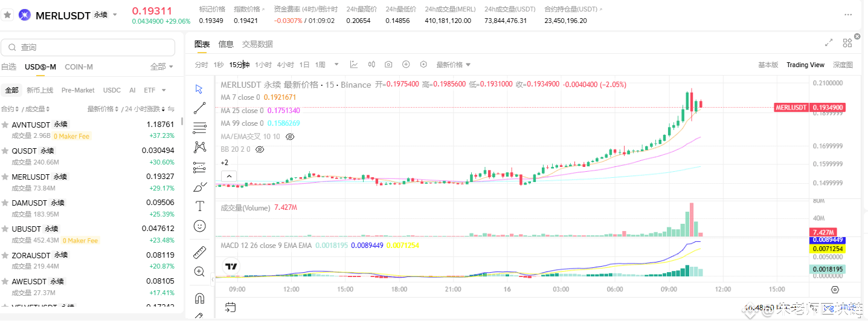Expand the chart to fullscreen

click(829, 43)
